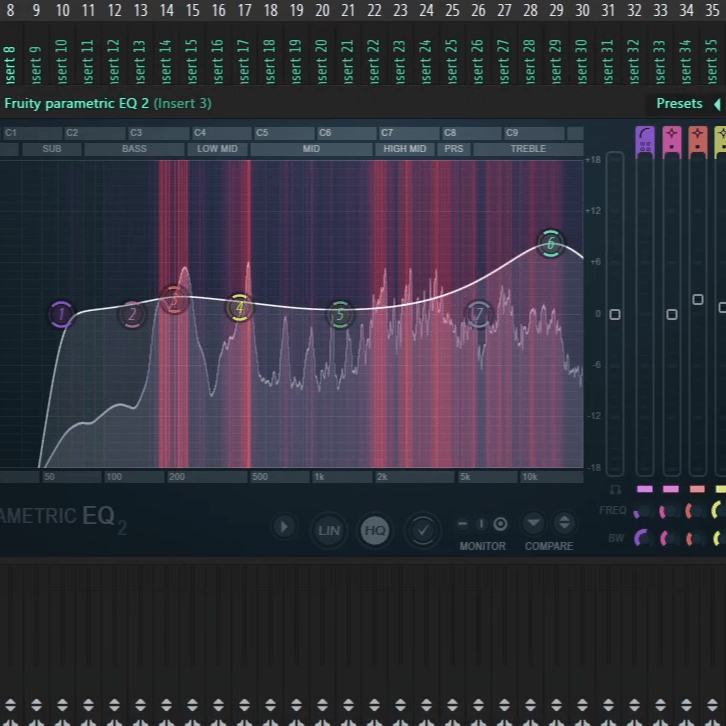Click the 200 frequency marker
The height and width of the screenshot is (726, 726).
pyautogui.click(x=176, y=477)
